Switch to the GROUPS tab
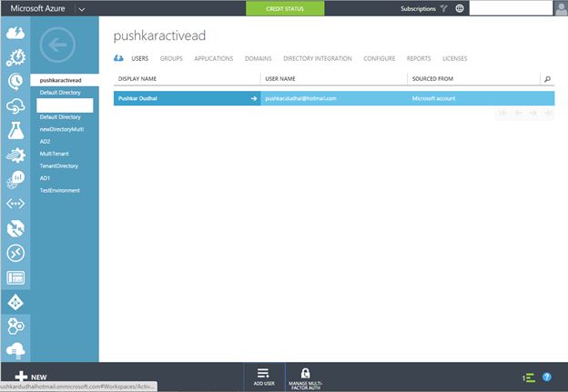The width and height of the screenshot is (568, 392). click(x=171, y=58)
